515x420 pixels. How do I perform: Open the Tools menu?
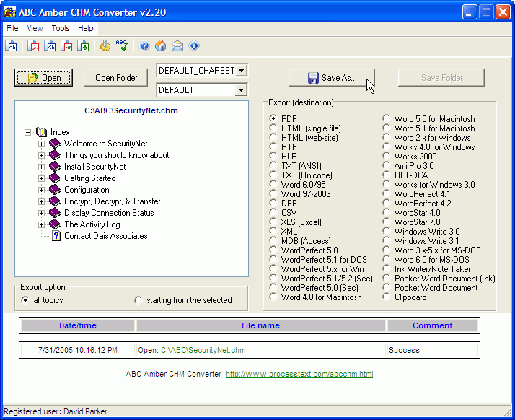[x=61, y=28]
